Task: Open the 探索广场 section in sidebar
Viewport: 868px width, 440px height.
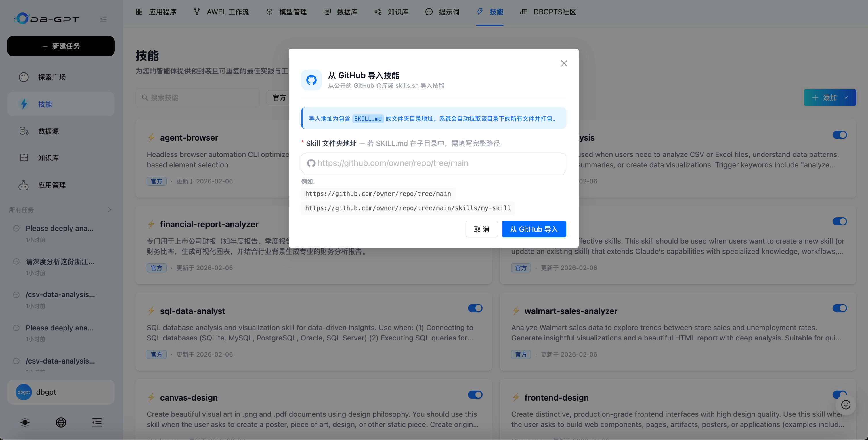Action: click(51, 77)
